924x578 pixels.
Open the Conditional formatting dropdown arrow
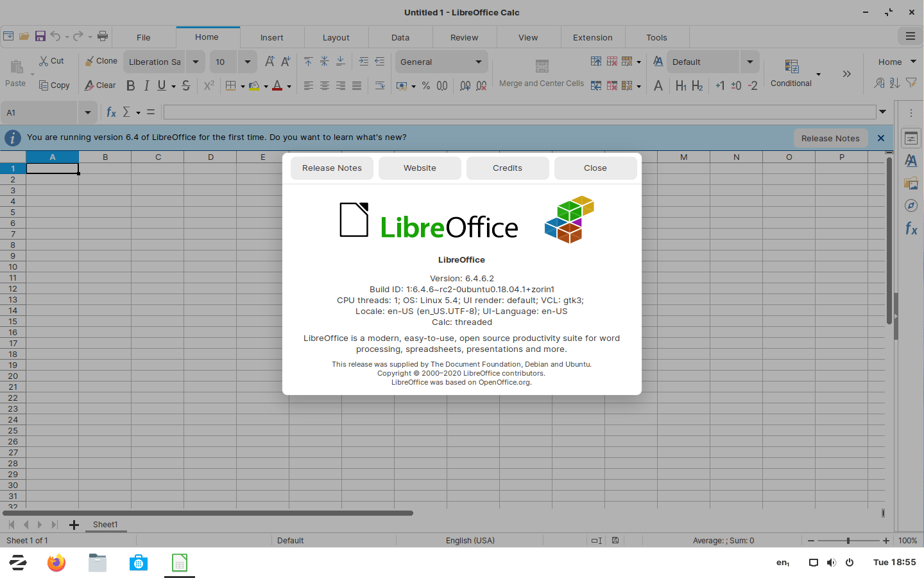click(x=818, y=74)
